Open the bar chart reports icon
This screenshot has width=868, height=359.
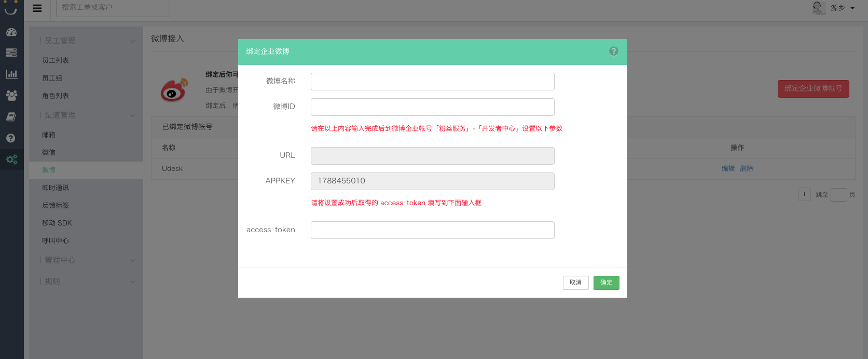[x=11, y=74]
